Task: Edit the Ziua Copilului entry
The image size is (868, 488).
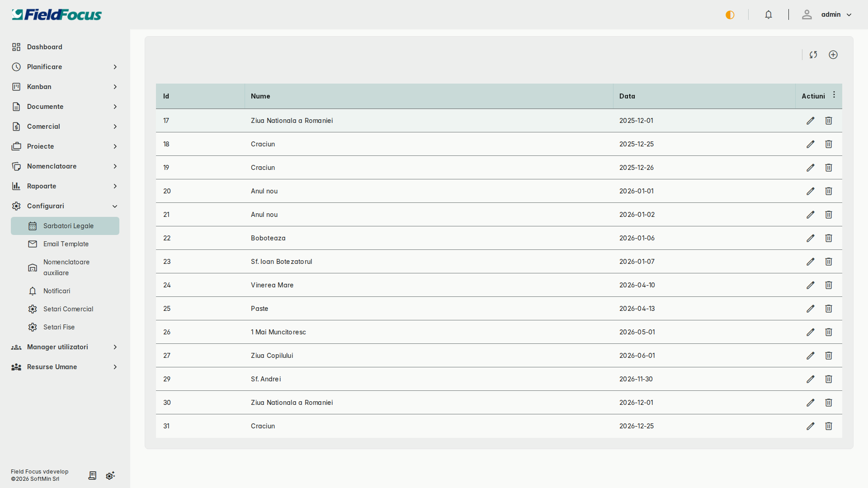Action: [810, 356]
